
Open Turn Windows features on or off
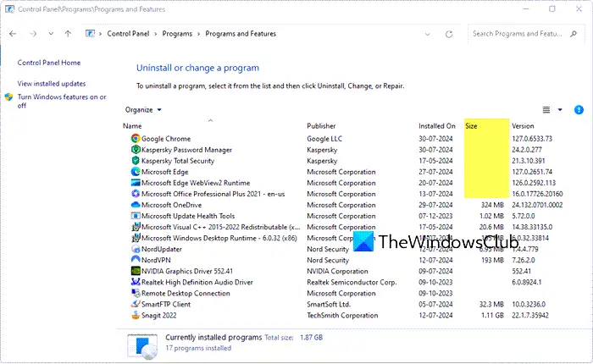click(x=62, y=101)
